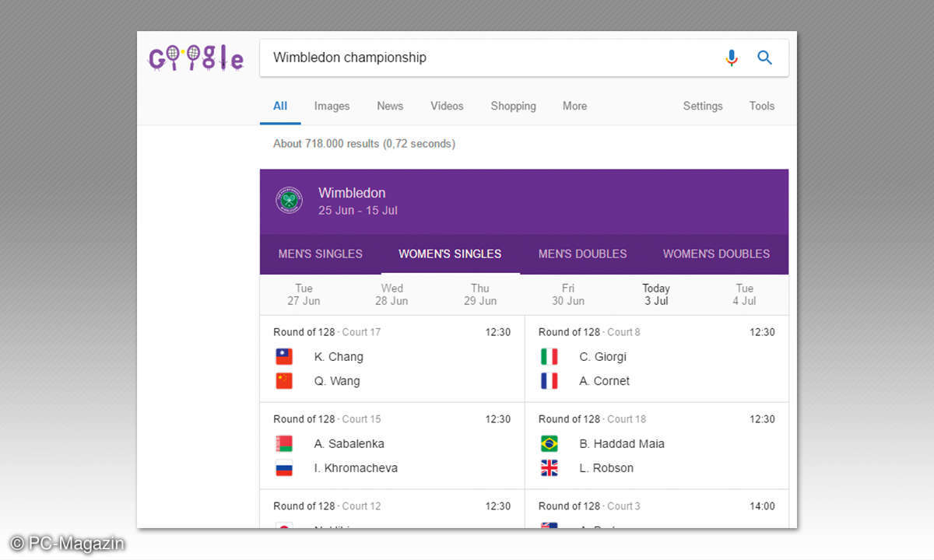This screenshot has width=934, height=560.
Task: Click the 25 Jun - 15 Jul dates
Action: [358, 211]
